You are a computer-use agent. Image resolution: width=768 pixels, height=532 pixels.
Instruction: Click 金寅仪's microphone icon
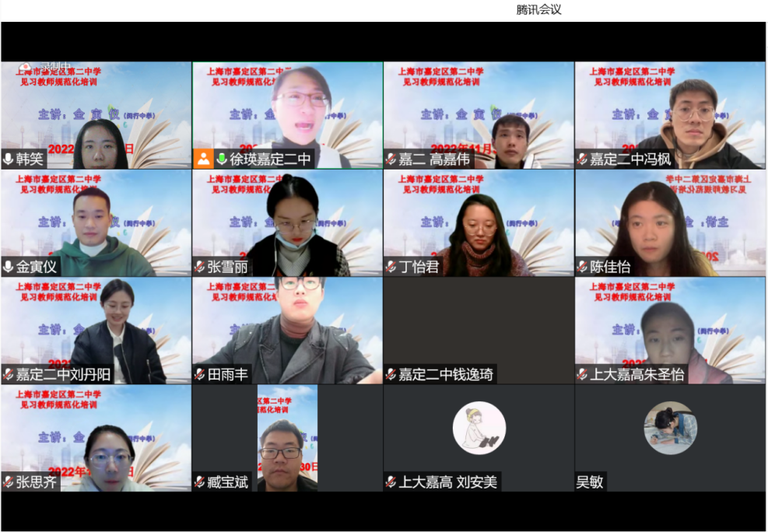pyautogui.click(x=9, y=267)
